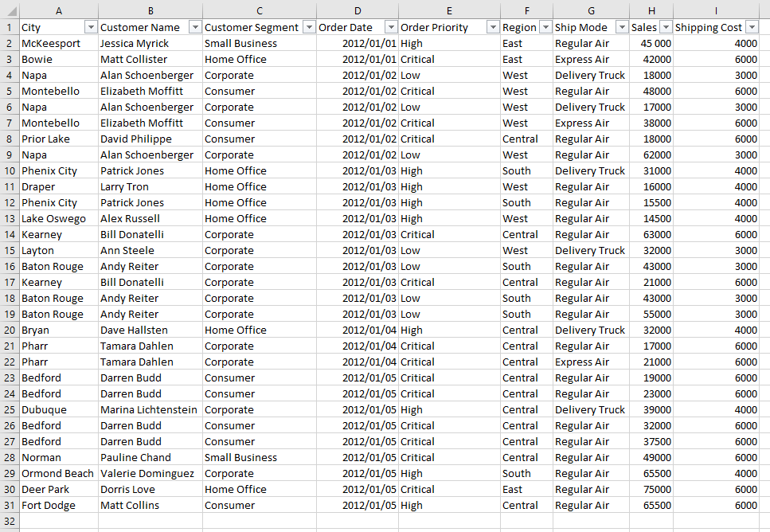The image size is (770, 532).
Task: Click the Bryan city cell
Action: click(x=59, y=330)
